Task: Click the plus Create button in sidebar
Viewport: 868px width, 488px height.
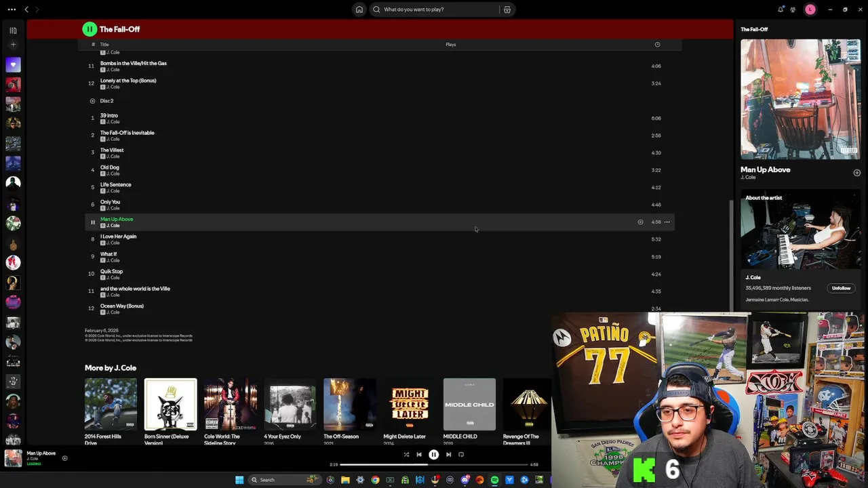Action: point(13,45)
